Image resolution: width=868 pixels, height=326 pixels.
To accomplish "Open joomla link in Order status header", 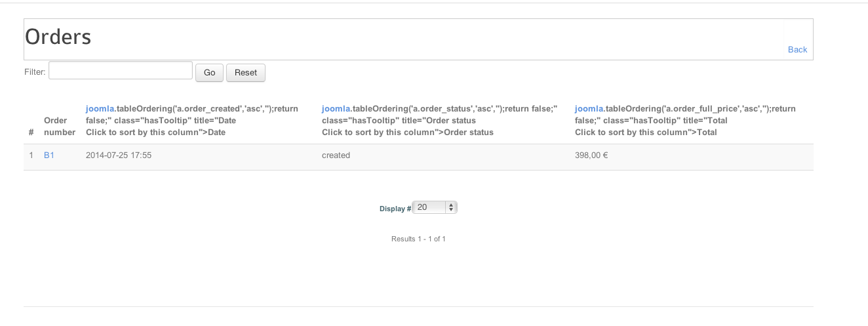I will pos(336,109).
